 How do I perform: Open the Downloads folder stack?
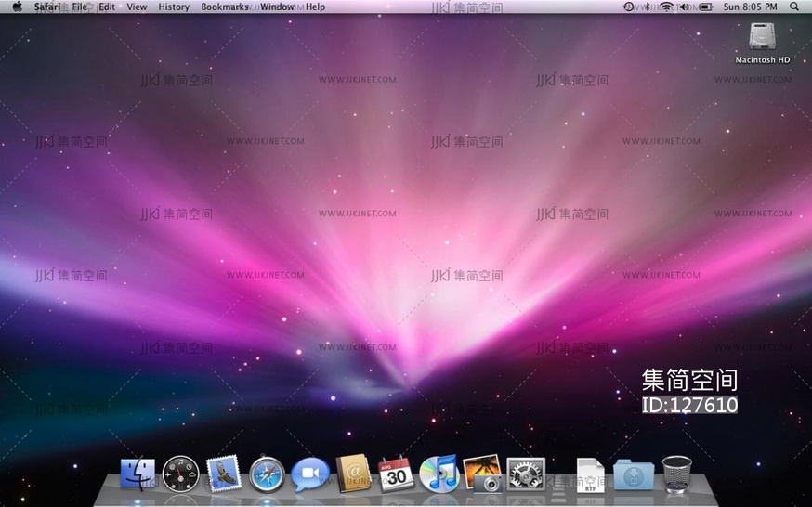click(634, 474)
